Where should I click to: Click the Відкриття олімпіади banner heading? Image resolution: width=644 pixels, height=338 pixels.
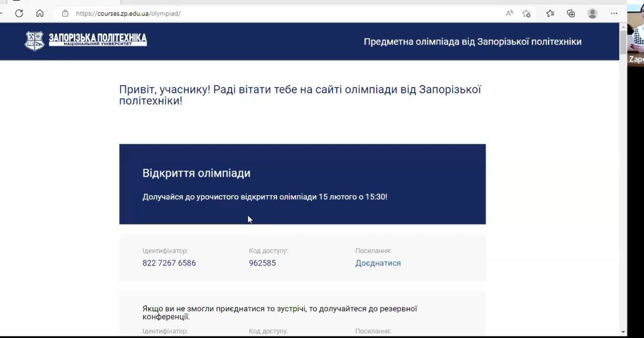(196, 173)
